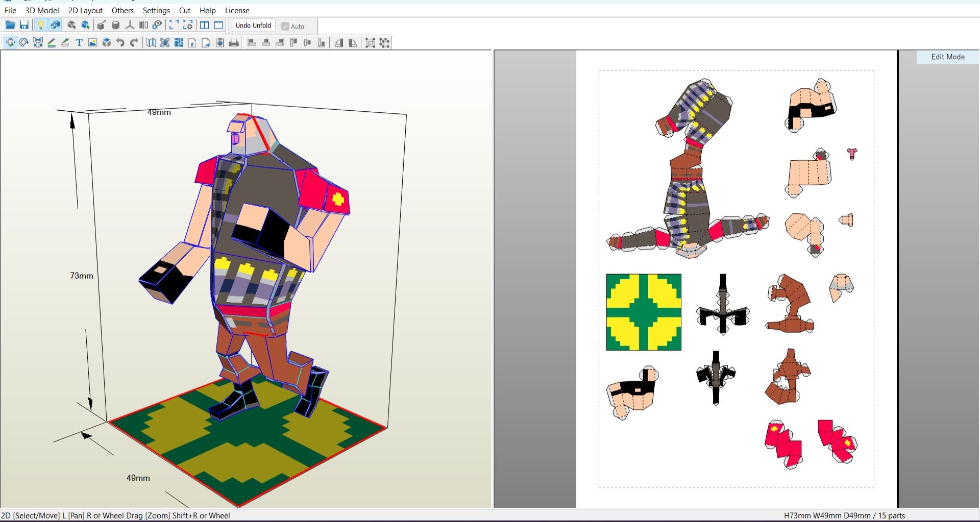Open the Others menu
This screenshot has height=522, width=980.
click(122, 10)
